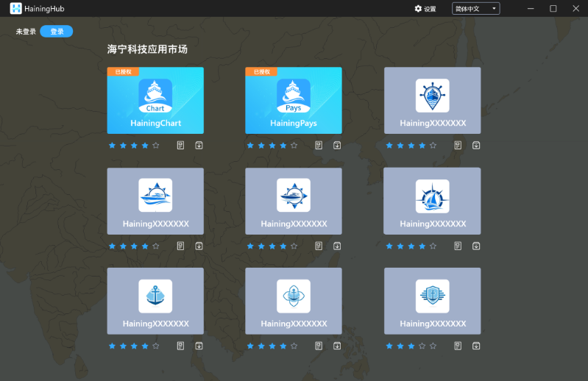Click the settings gear icon
588x381 pixels.
[418, 9]
